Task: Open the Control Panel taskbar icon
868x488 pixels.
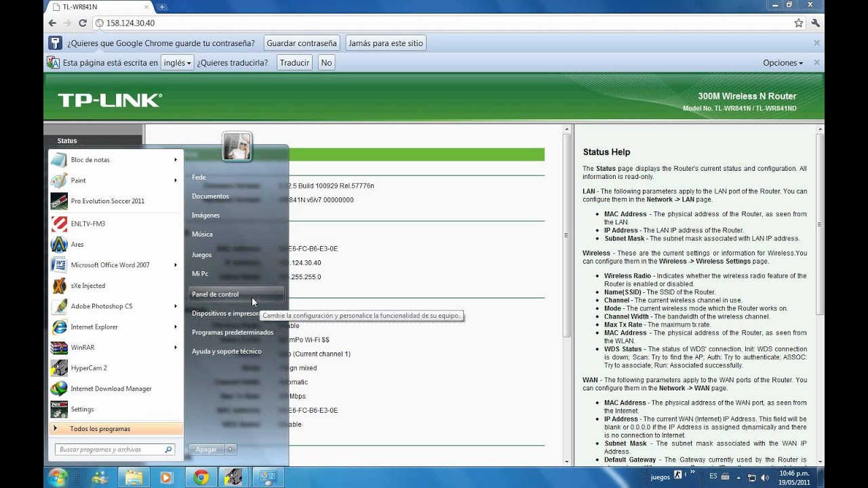Action: coord(268,477)
